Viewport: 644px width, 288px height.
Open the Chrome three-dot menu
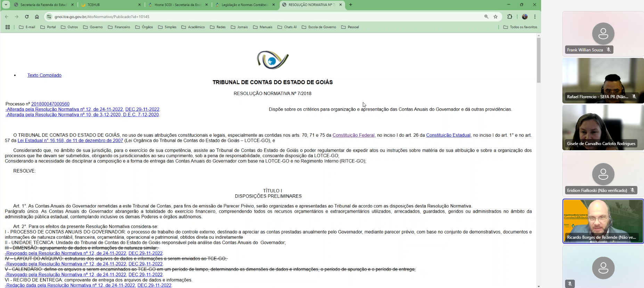click(x=535, y=17)
